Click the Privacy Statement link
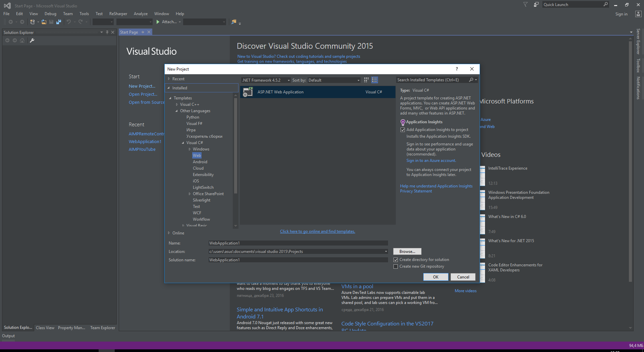This screenshot has height=352, width=644. coord(416,191)
